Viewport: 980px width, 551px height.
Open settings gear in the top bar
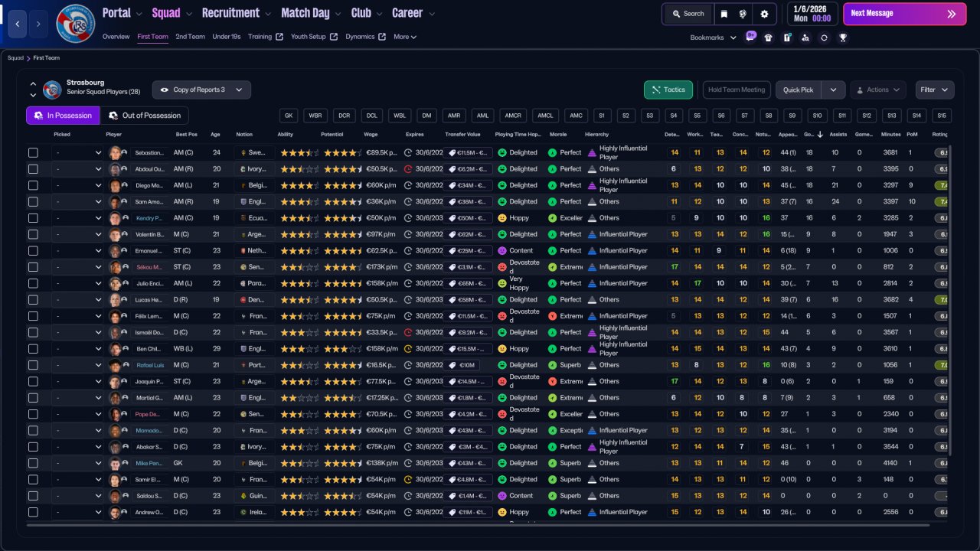(x=764, y=14)
